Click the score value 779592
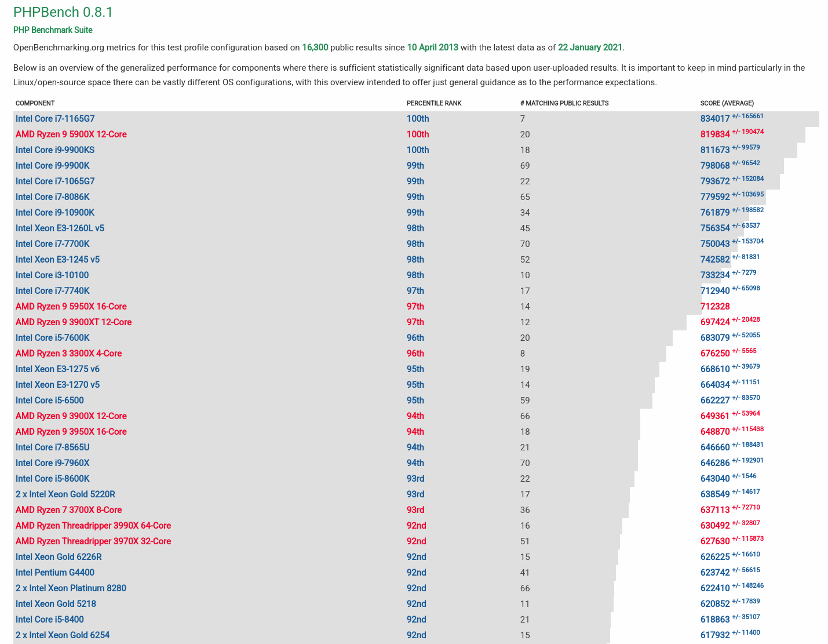The image size is (828, 644). coord(715,197)
